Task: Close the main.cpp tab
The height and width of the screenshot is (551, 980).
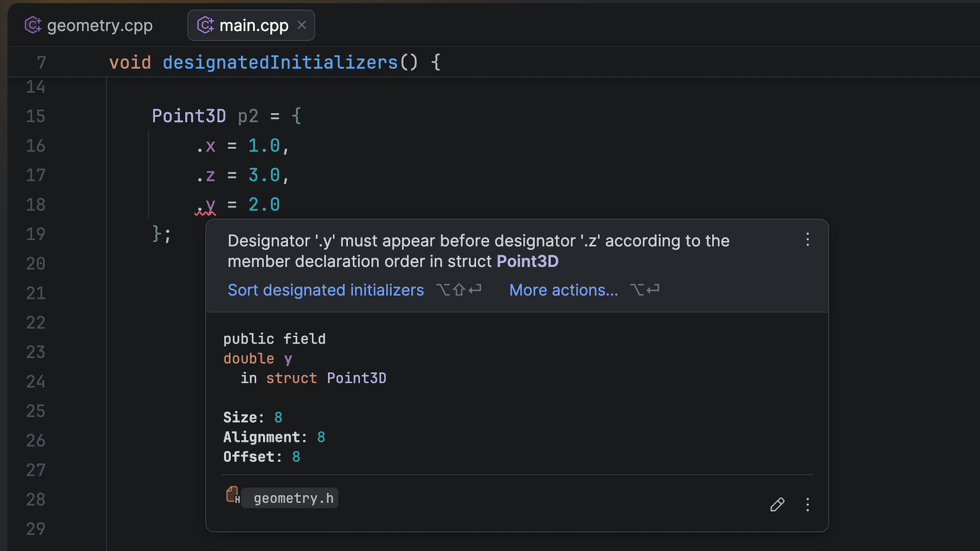Action: [302, 25]
